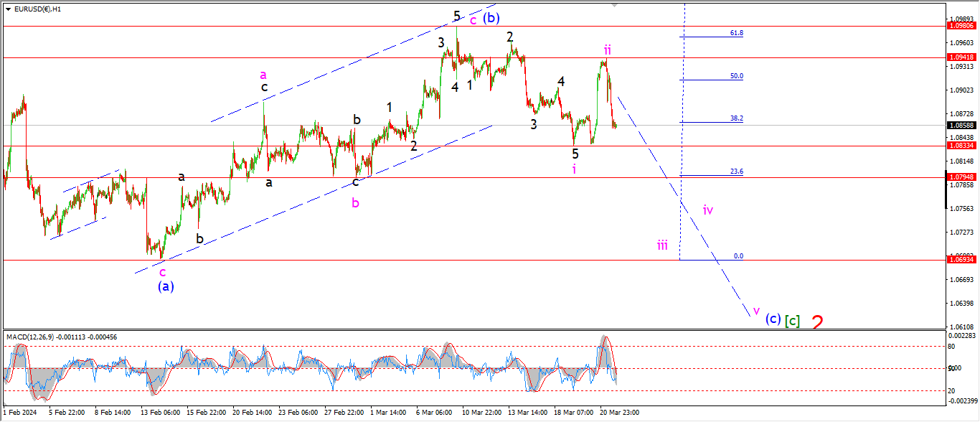Click the 1.08334 red price label

[x=962, y=146]
